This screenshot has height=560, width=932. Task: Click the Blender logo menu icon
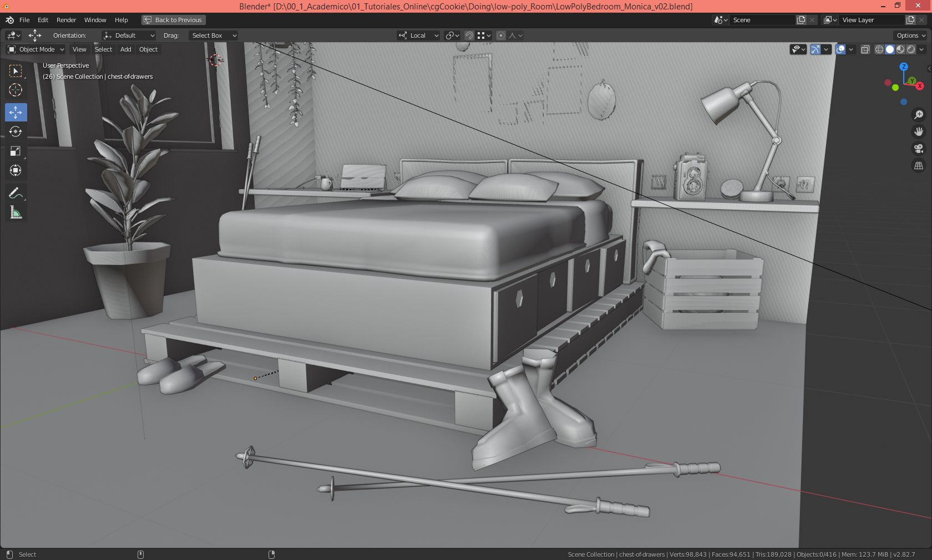tap(9, 20)
